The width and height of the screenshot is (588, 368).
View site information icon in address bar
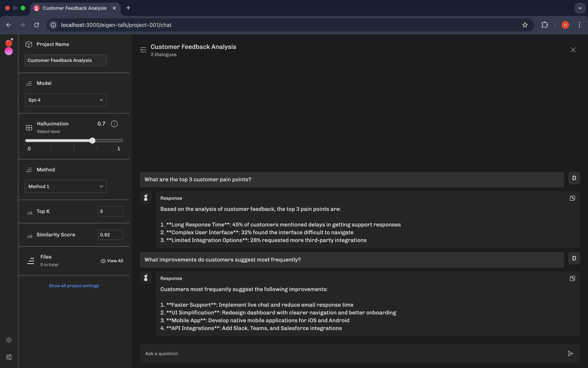click(x=53, y=25)
